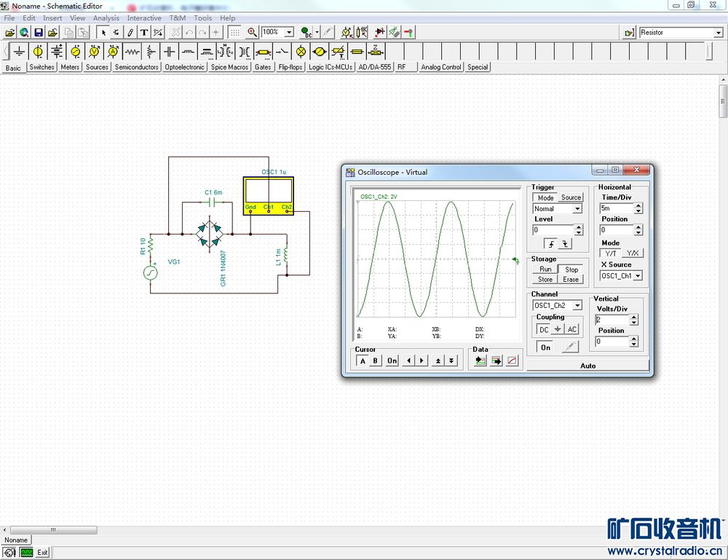Click the oscilloscope Auto button
Image resolution: width=728 pixels, height=560 pixels.
click(587, 366)
